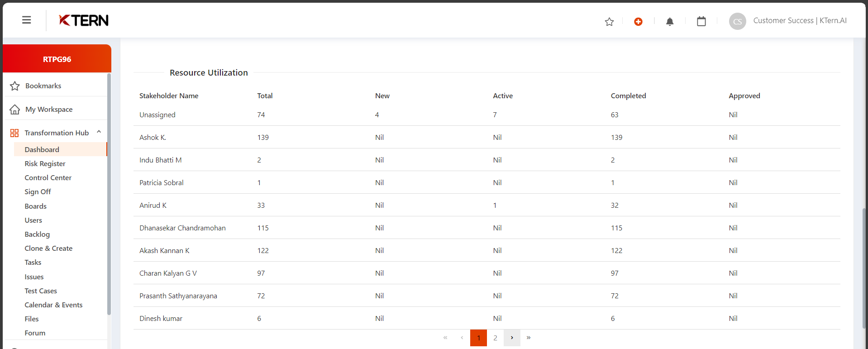Screen dimensions: 868x349
Task: Click the Total column header
Action: coord(265,96)
